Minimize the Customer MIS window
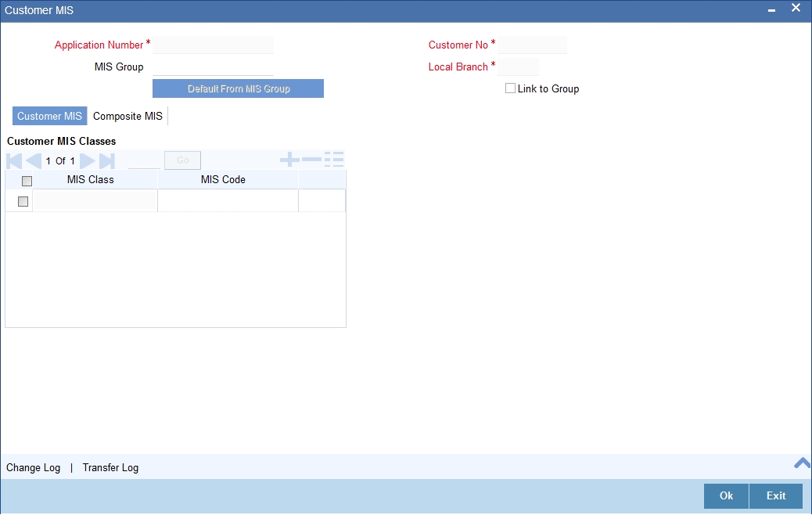The height and width of the screenshot is (515, 812). tap(771, 10)
